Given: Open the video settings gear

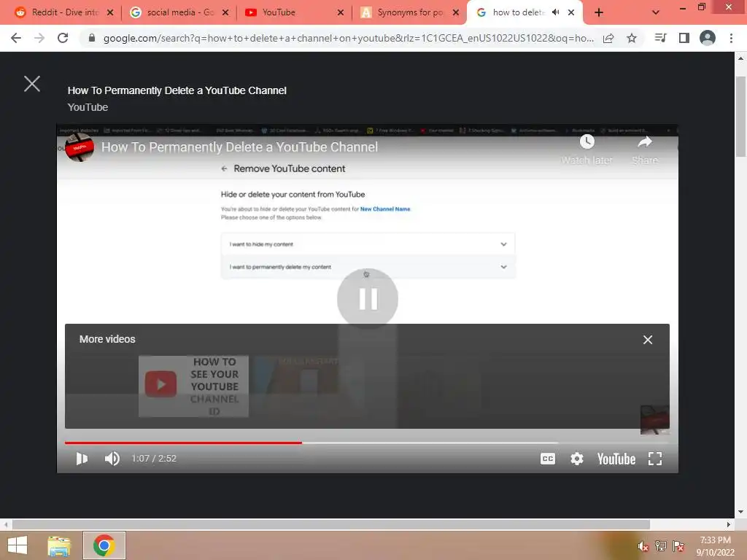Looking at the screenshot, I should pyautogui.click(x=577, y=459).
